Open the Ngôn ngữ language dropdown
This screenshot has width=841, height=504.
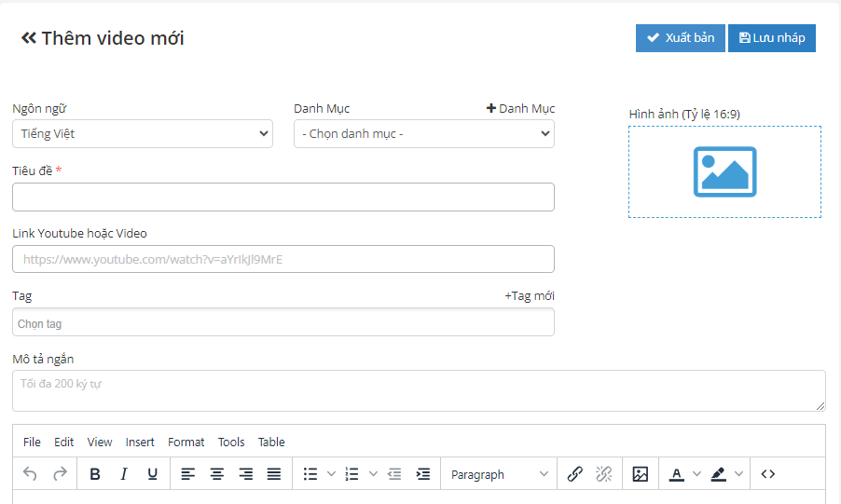pos(143,134)
